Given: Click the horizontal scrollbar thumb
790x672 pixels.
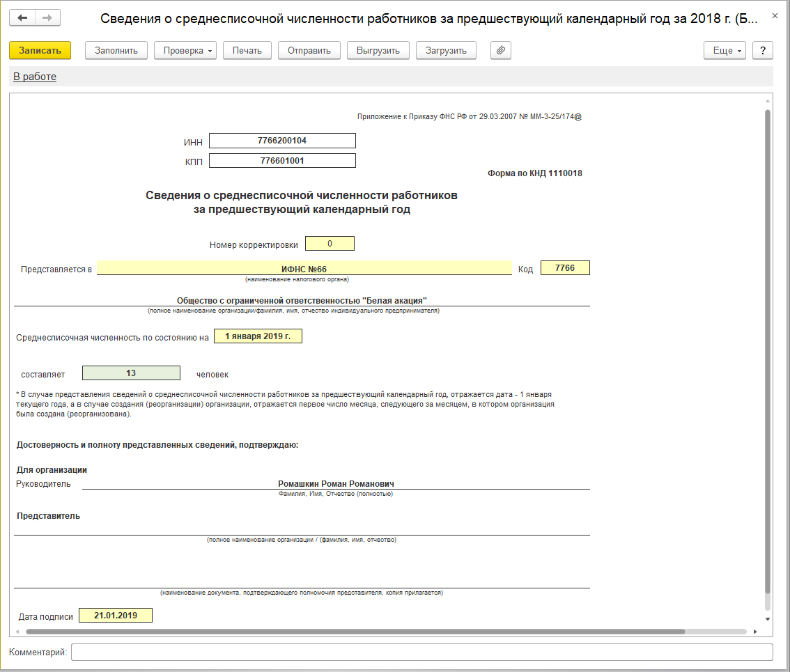Looking at the screenshot, I should 355,631.
